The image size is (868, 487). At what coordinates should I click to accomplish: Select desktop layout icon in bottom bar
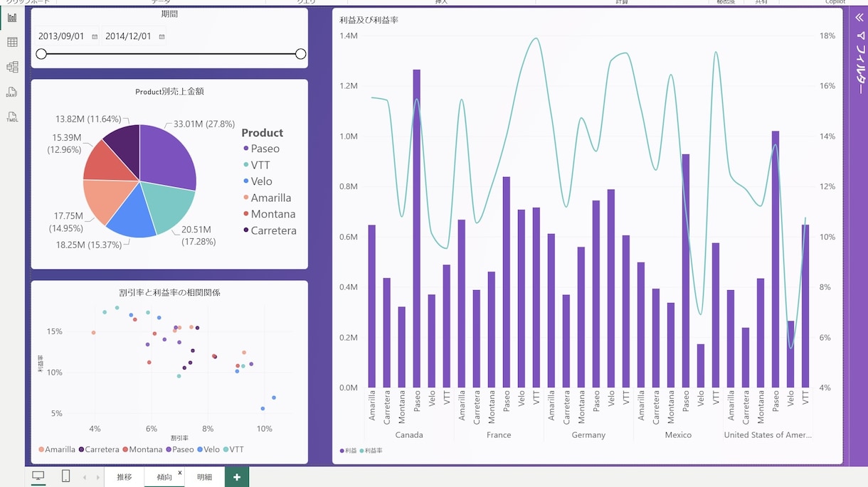coord(38,476)
